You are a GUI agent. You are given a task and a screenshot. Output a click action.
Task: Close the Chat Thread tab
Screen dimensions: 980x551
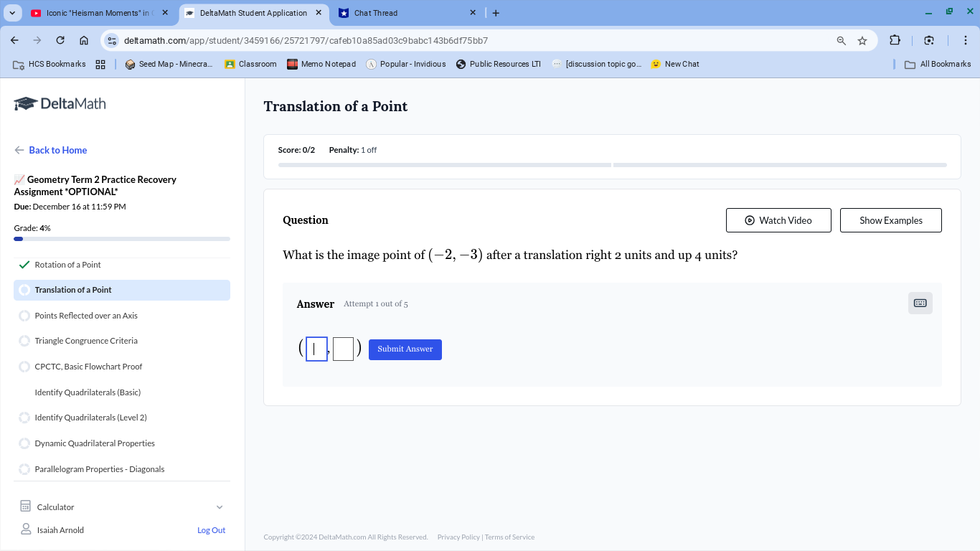point(473,13)
